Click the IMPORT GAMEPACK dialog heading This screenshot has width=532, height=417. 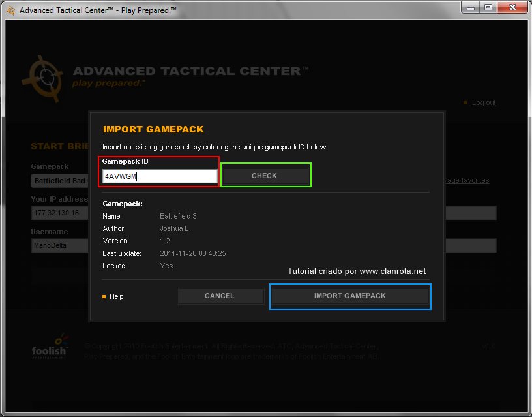tap(153, 129)
